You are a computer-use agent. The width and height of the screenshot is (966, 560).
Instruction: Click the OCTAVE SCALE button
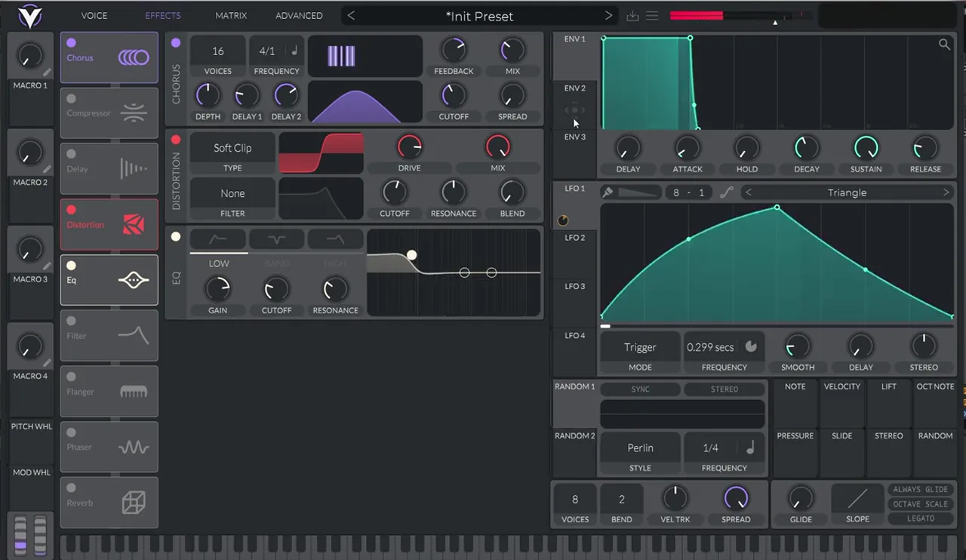(920, 504)
